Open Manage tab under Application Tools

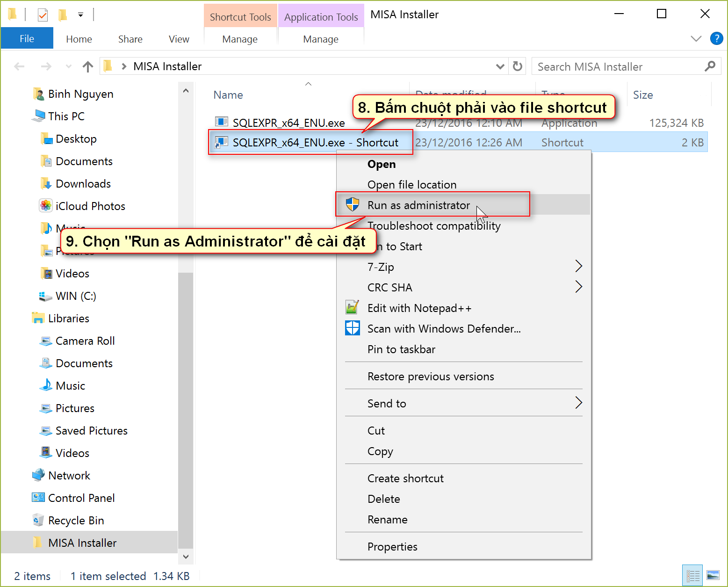321,39
